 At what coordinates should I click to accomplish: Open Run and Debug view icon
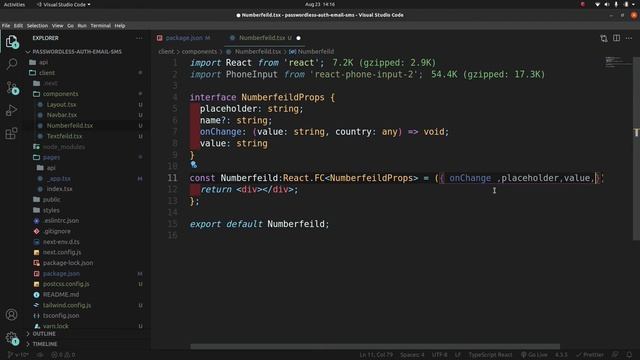click(x=11, y=110)
